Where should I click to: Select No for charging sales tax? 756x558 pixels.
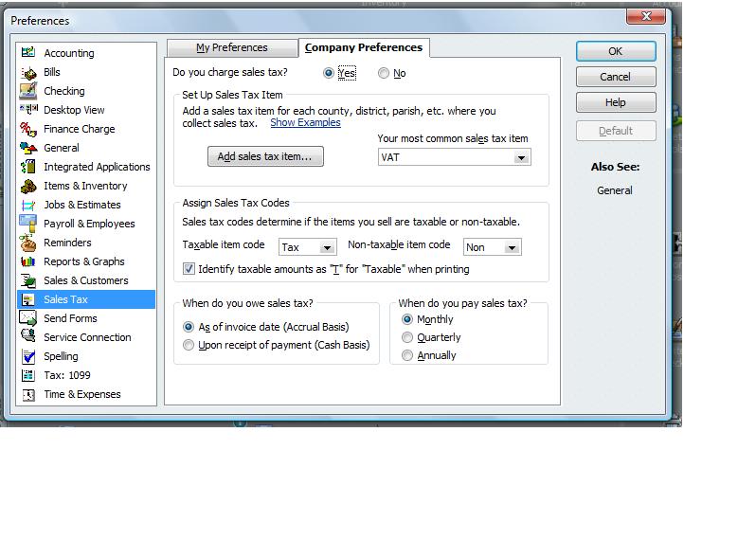[x=384, y=73]
